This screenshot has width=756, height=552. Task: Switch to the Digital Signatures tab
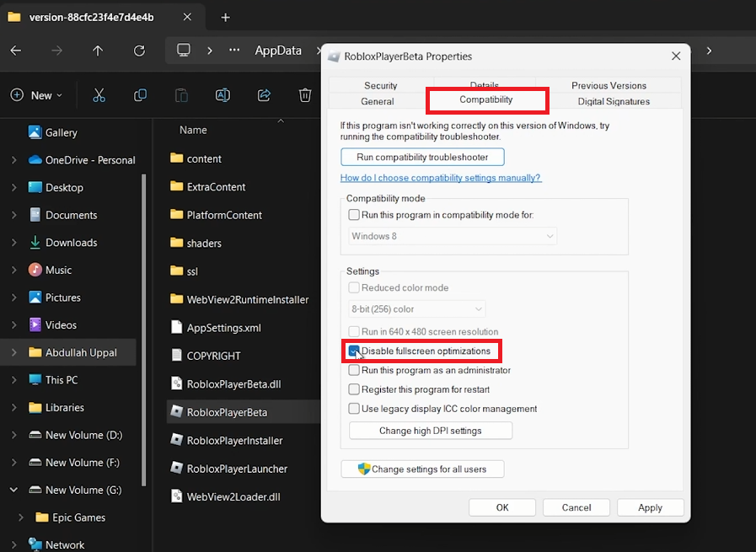point(614,101)
